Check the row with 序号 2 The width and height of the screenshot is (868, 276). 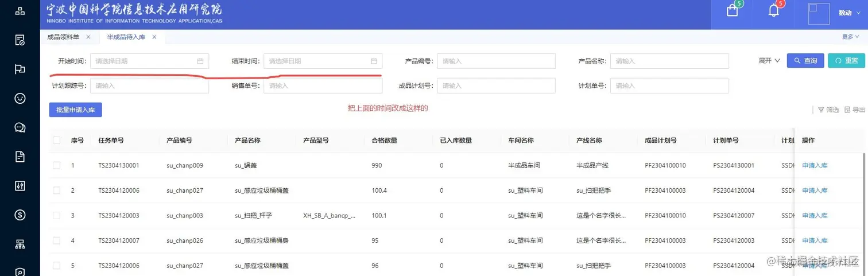(x=56, y=191)
